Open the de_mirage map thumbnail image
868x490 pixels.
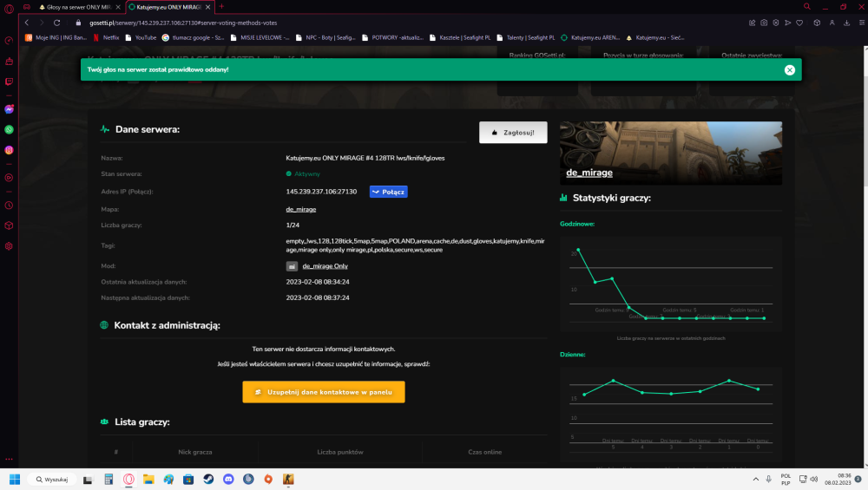(671, 154)
